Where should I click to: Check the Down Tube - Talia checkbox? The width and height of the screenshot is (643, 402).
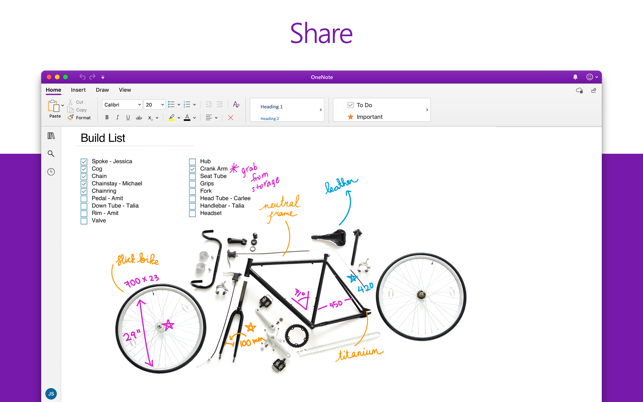tap(84, 206)
